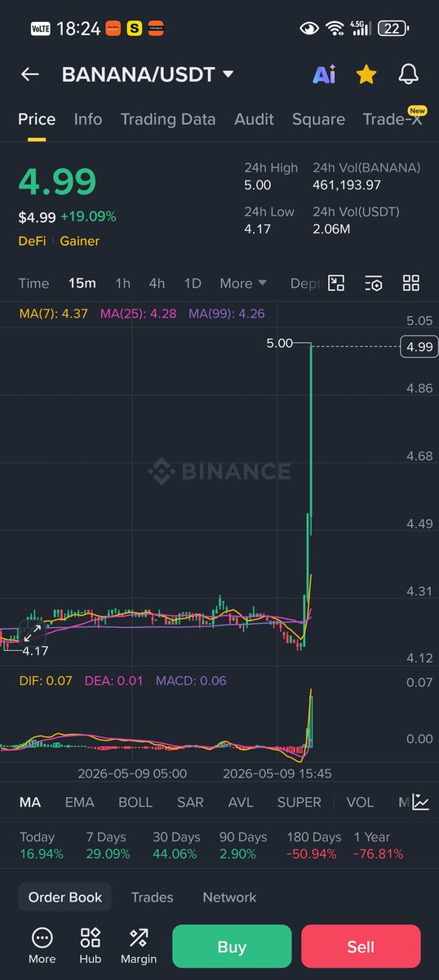Select the BOLL indicator

(135, 802)
